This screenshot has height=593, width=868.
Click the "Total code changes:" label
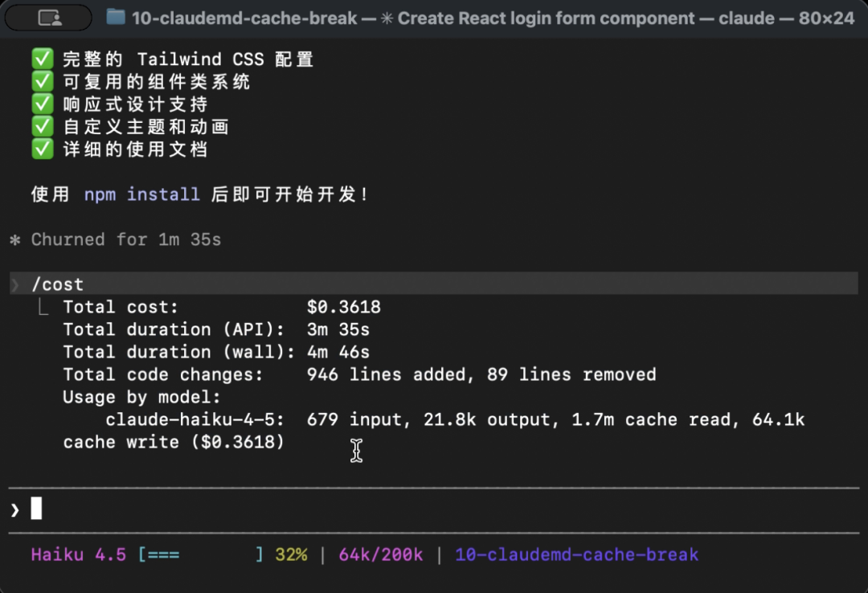pyautogui.click(x=162, y=374)
